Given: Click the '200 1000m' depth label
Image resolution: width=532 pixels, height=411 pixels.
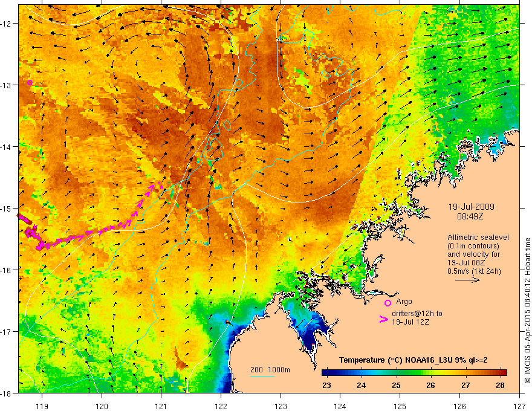Looking at the screenshot, I should click(x=270, y=370).
